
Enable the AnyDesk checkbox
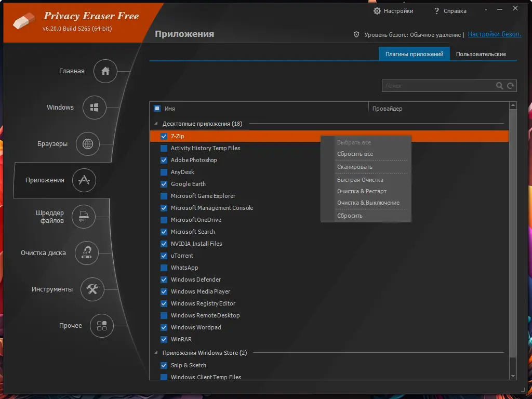164,172
